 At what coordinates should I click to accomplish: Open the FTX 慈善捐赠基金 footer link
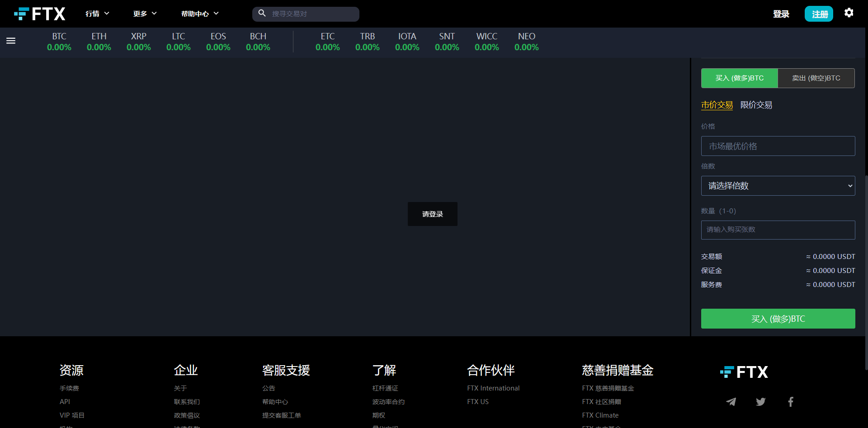[608, 388]
